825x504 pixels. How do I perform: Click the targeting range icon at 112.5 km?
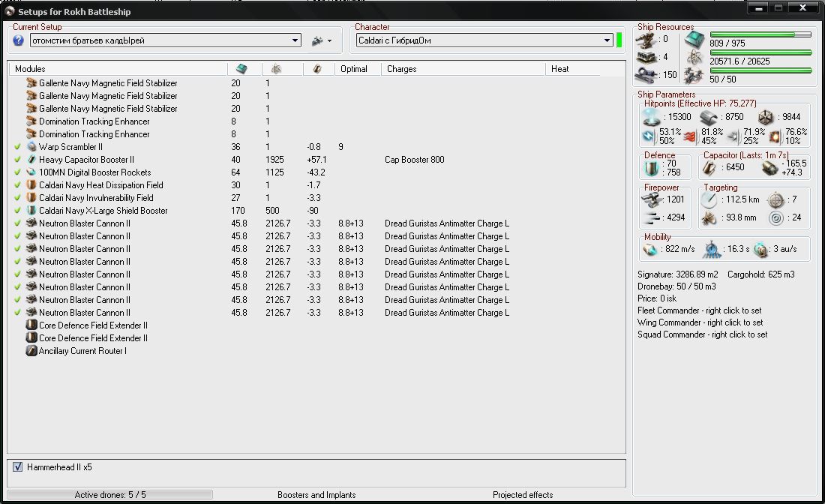pos(709,200)
